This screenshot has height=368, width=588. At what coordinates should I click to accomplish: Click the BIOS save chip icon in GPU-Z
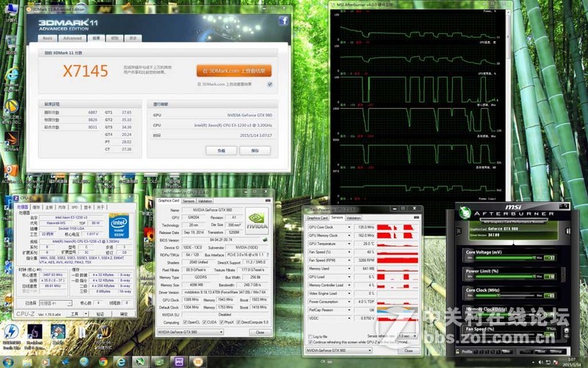[265, 240]
